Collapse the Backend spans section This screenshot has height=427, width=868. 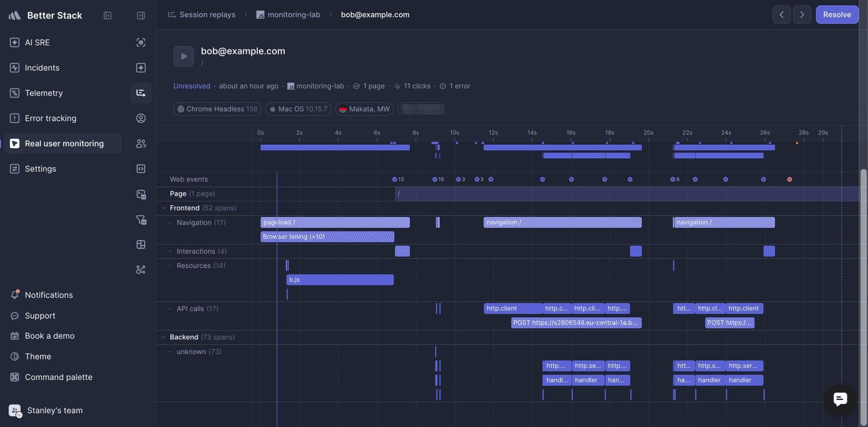[x=164, y=337]
